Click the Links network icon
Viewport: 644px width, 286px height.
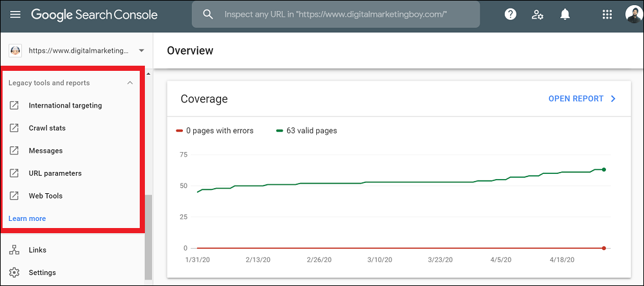[x=14, y=250]
